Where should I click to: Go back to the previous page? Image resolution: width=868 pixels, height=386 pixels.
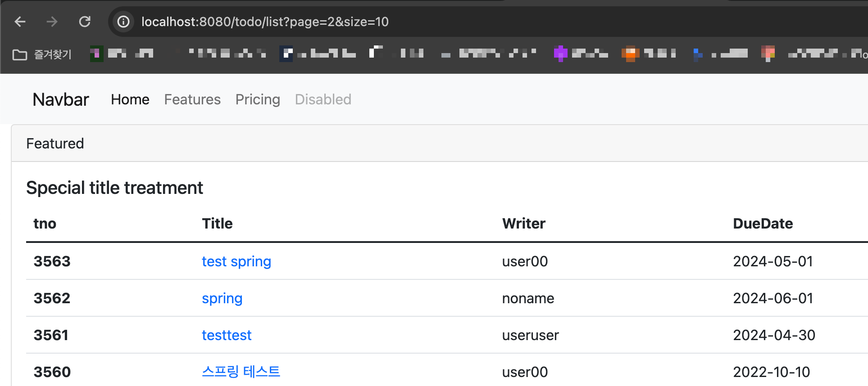pyautogui.click(x=20, y=22)
